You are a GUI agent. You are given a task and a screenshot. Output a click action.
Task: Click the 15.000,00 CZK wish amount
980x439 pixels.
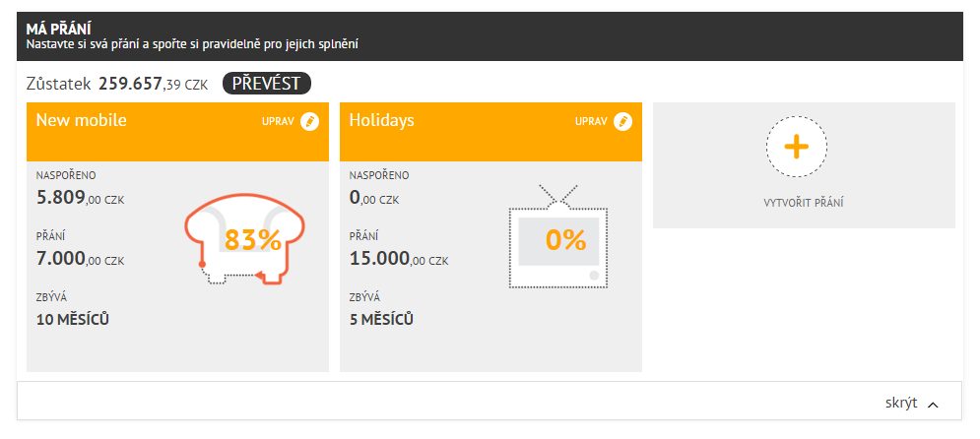tap(398, 259)
